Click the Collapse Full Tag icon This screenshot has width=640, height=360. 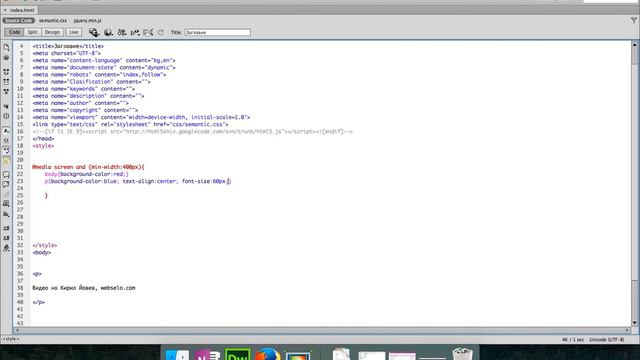tap(6, 72)
